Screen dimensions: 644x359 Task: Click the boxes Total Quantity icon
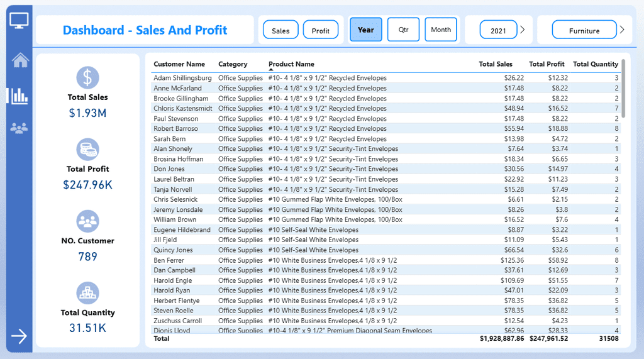87,293
